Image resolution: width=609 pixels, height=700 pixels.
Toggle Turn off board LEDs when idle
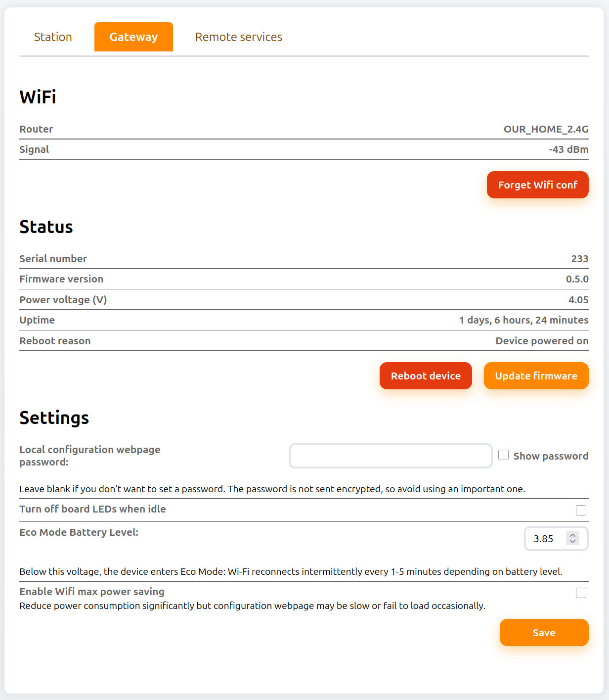point(581,510)
